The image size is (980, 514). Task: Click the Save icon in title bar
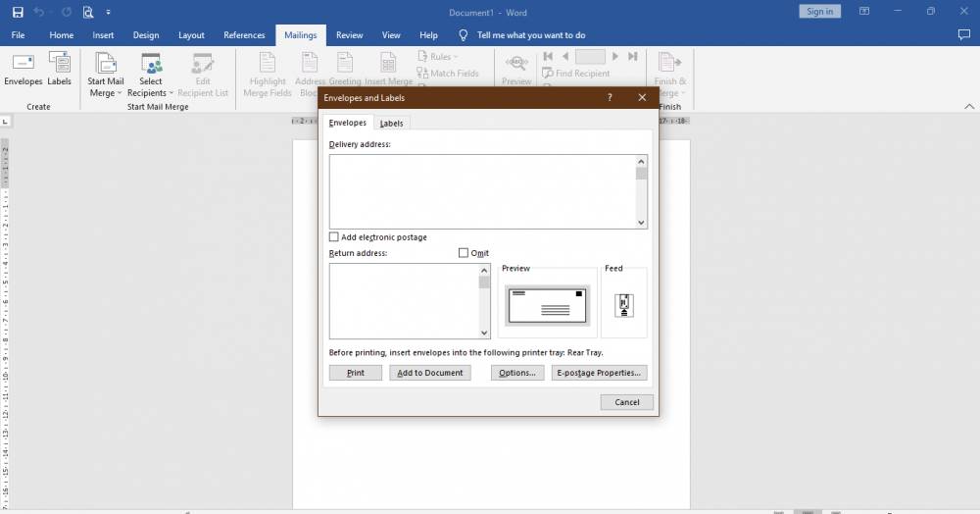tap(18, 12)
